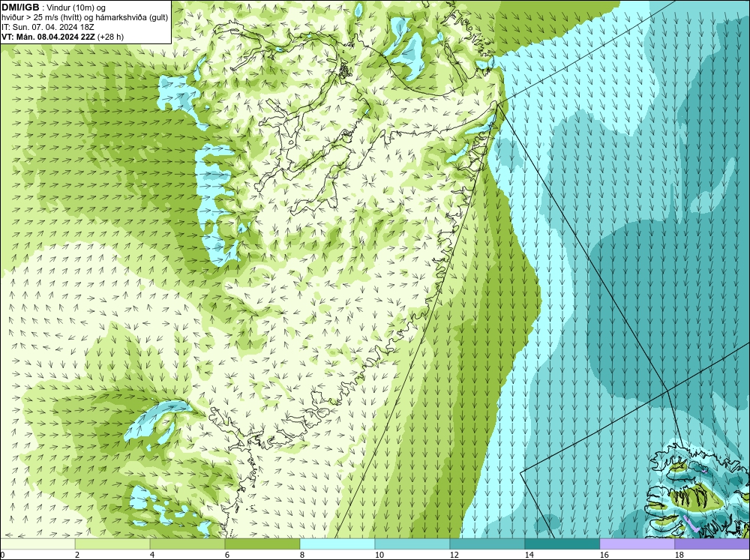Click the 10–12 m/s turquoise legend color
The height and width of the screenshot is (560, 750).
[412, 544]
